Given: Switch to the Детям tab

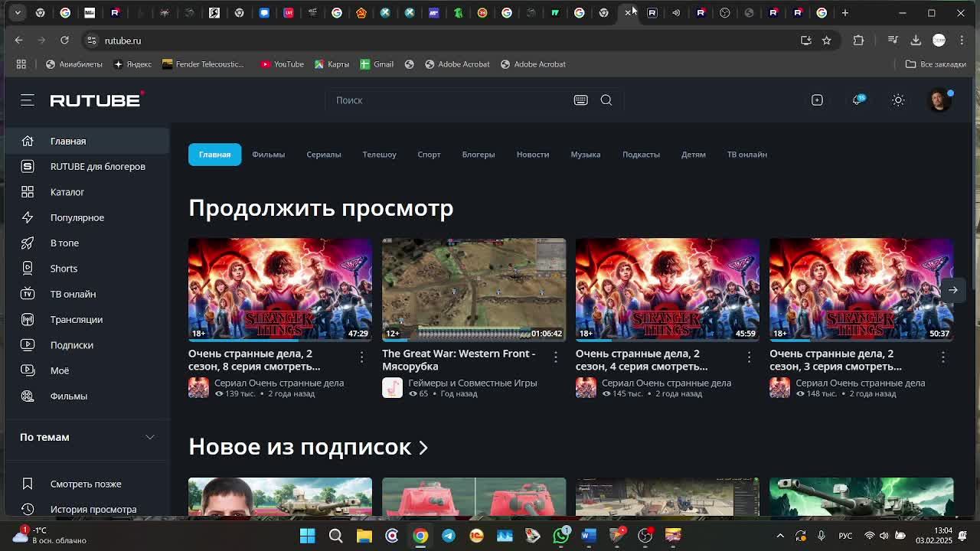Looking at the screenshot, I should 694,155.
